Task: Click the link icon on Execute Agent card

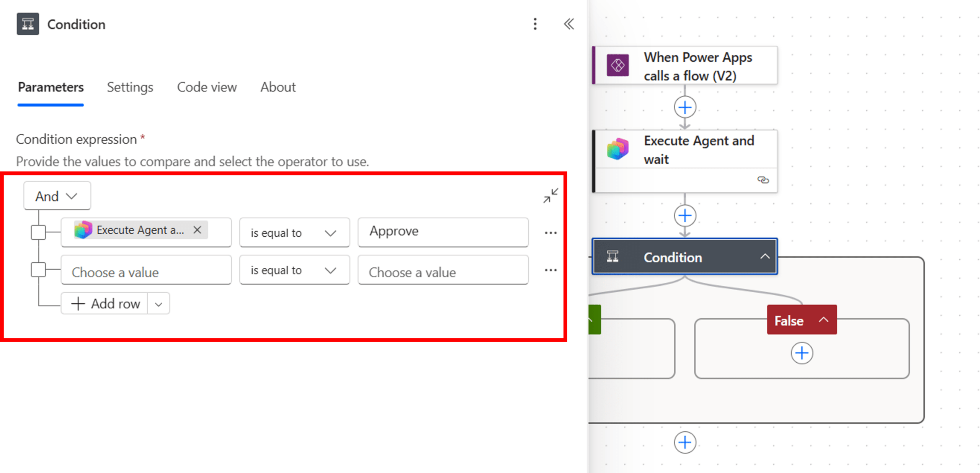Action: [x=763, y=180]
